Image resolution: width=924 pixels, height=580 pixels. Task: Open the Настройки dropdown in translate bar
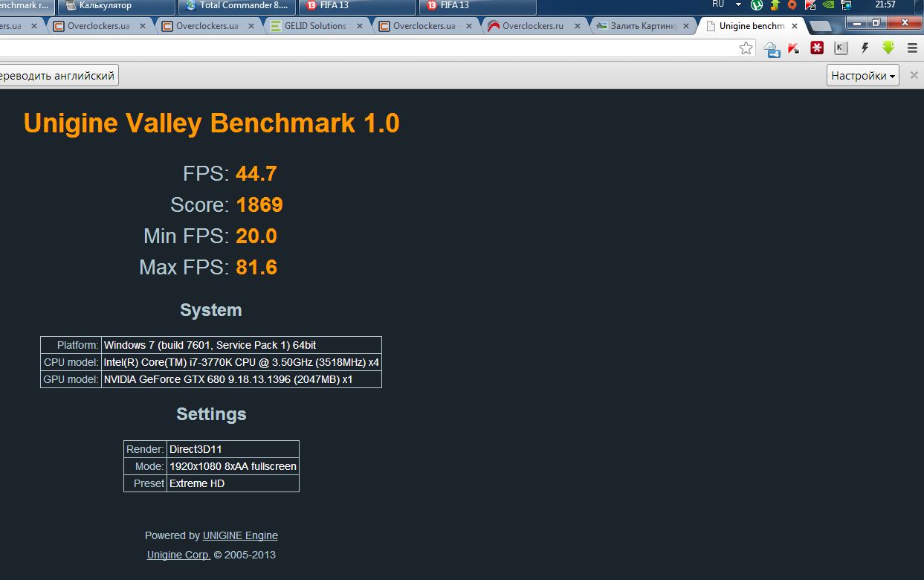(x=862, y=75)
